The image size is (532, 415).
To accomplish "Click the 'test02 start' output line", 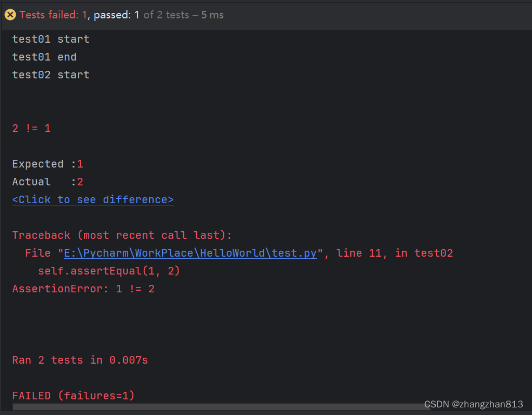I will (51, 75).
